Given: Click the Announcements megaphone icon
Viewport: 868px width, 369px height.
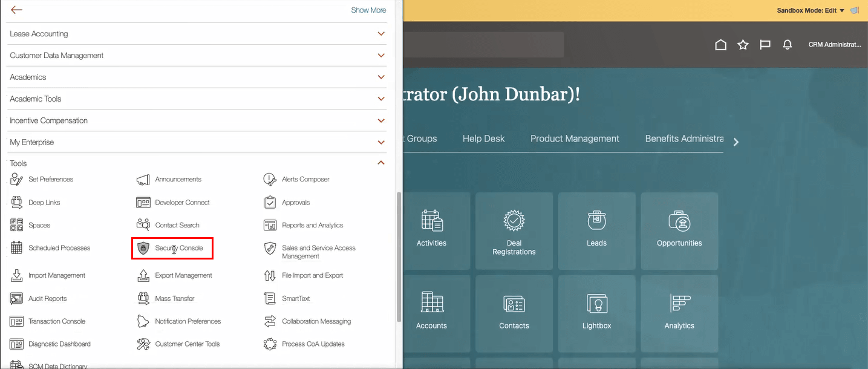Looking at the screenshot, I should pos(143,180).
